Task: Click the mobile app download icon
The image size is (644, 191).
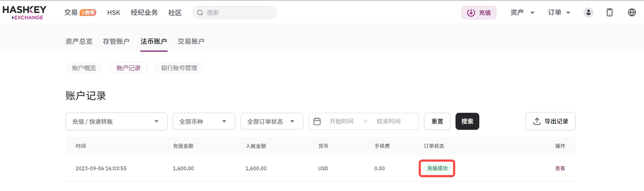Action: [x=610, y=13]
